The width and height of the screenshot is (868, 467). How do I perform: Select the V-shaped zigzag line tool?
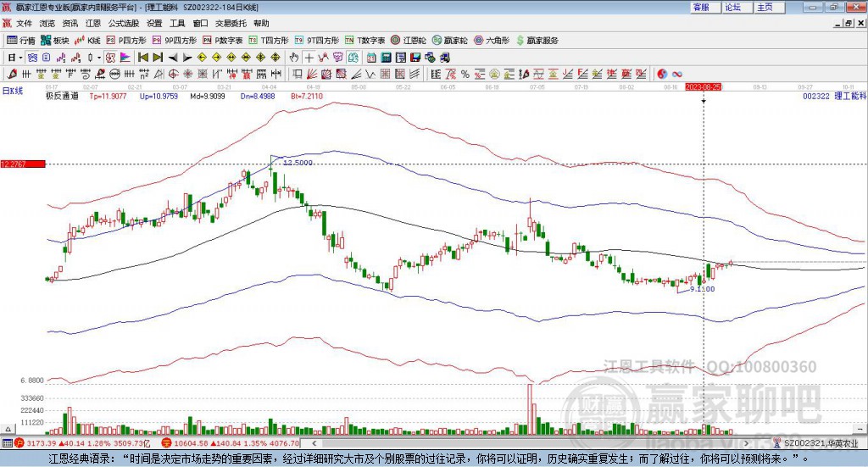coord(370,74)
